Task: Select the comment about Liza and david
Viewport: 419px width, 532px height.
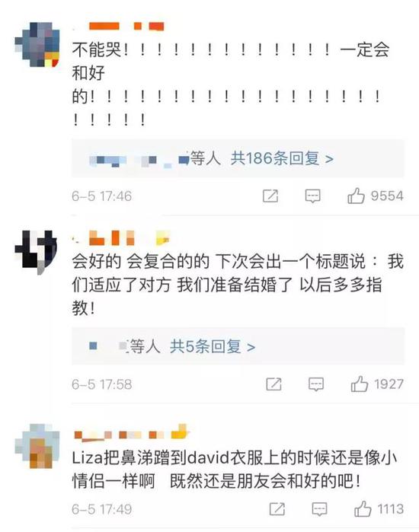Action: pos(235,470)
